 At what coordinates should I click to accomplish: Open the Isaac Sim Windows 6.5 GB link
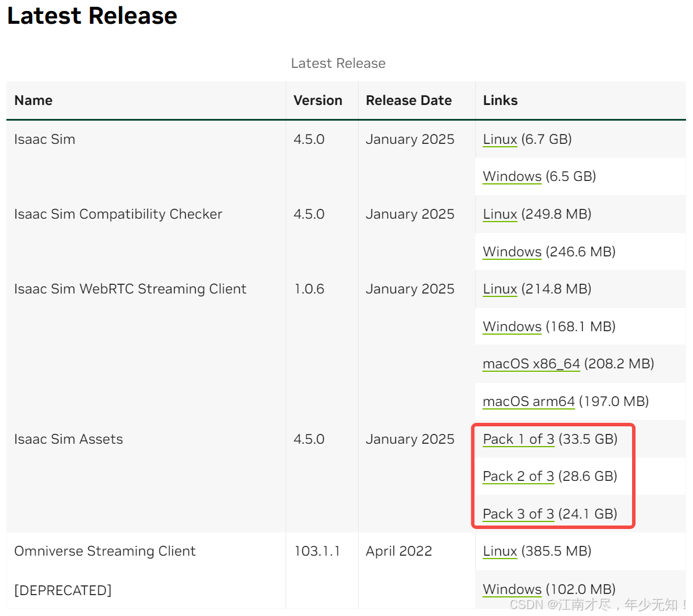coord(512,177)
